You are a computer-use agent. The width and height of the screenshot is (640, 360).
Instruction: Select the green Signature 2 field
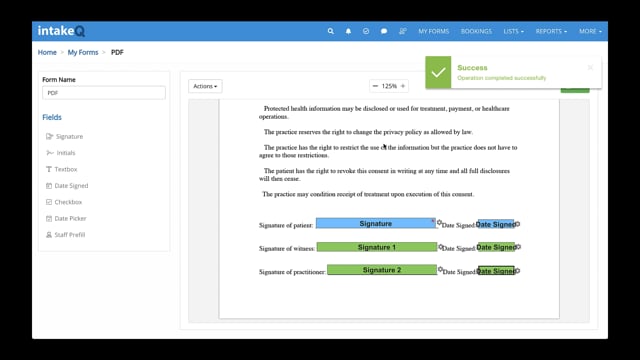382,270
